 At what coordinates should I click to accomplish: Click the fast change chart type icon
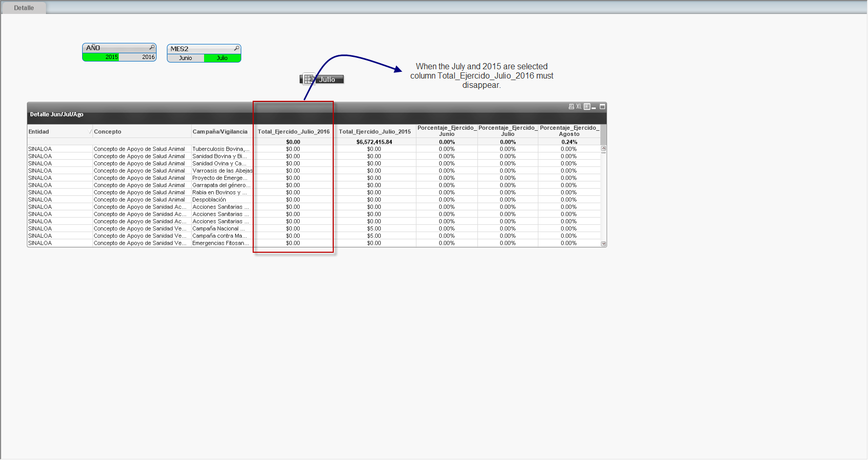(587, 106)
